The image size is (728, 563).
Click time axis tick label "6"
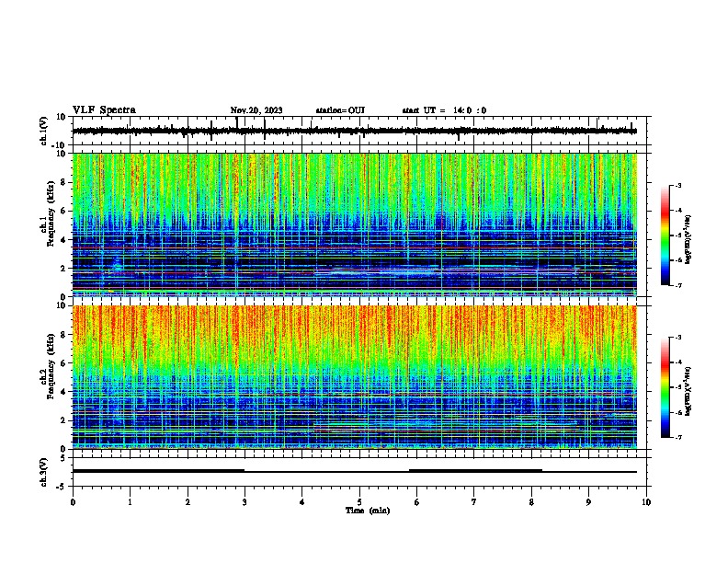point(416,502)
